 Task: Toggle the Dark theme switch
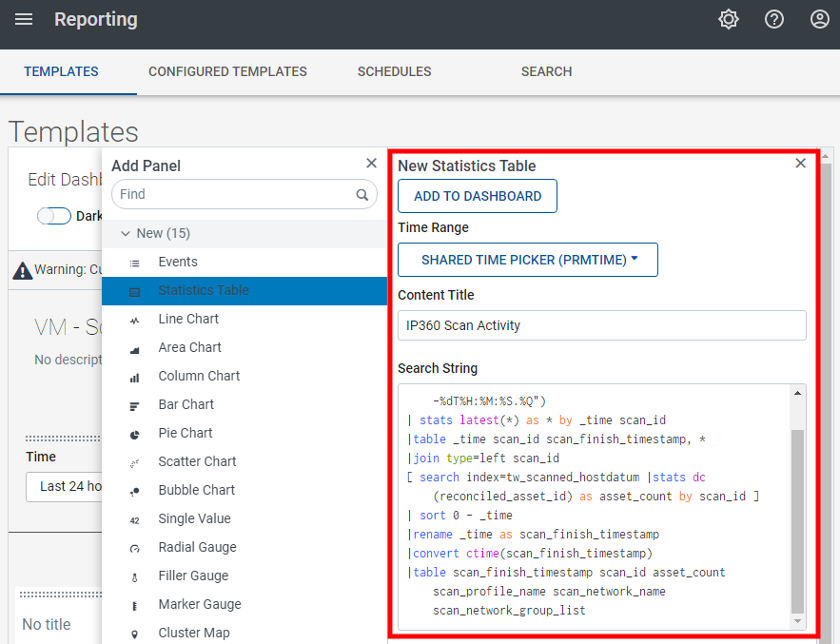(x=53, y=216)
